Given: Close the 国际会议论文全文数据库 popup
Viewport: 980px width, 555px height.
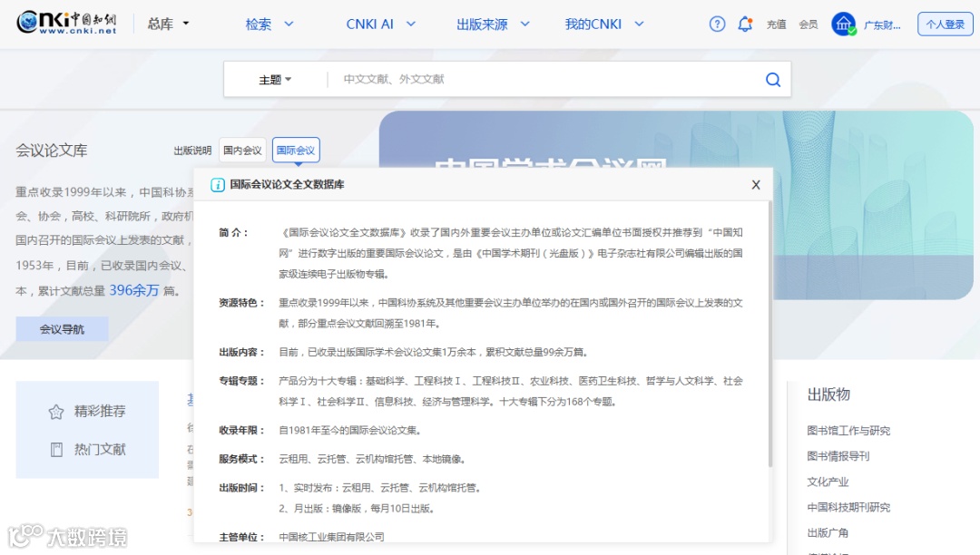Looking at the screenshot, I should coord(756,185).
